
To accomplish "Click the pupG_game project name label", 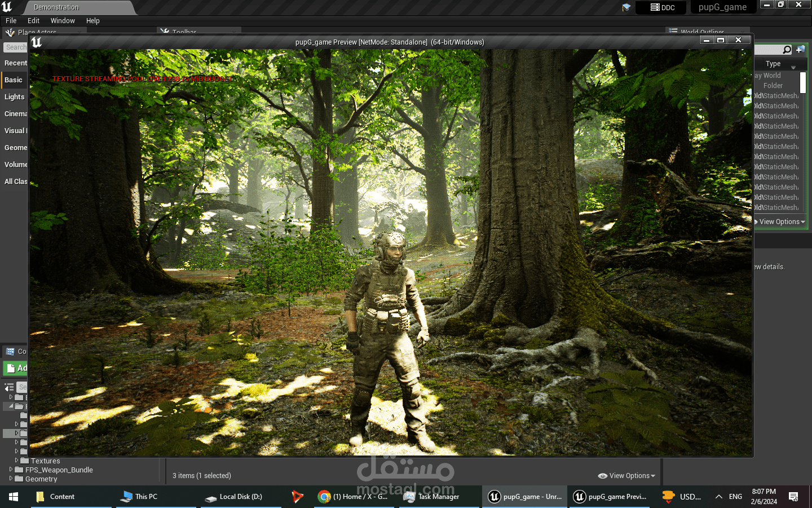I will pyautogui.click(x=722, y=7).
